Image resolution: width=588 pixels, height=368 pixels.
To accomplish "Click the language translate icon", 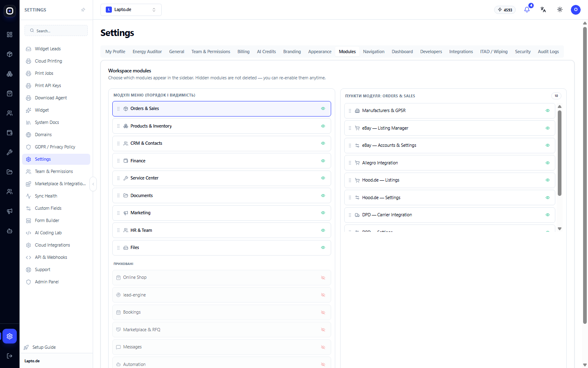I will click(543, 10).
